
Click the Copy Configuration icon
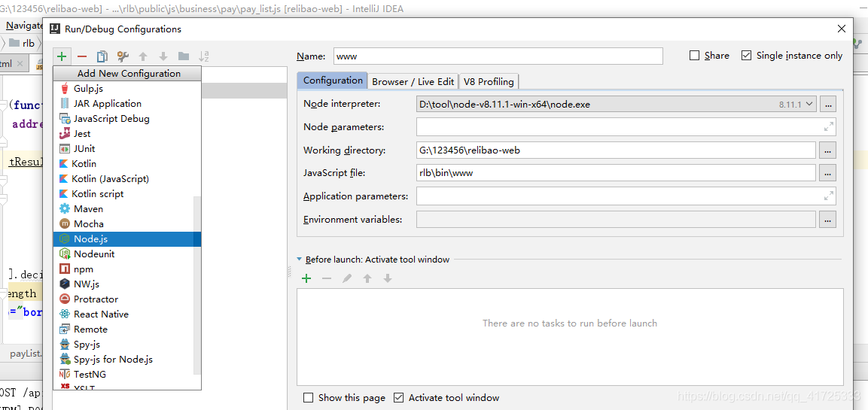102,56
